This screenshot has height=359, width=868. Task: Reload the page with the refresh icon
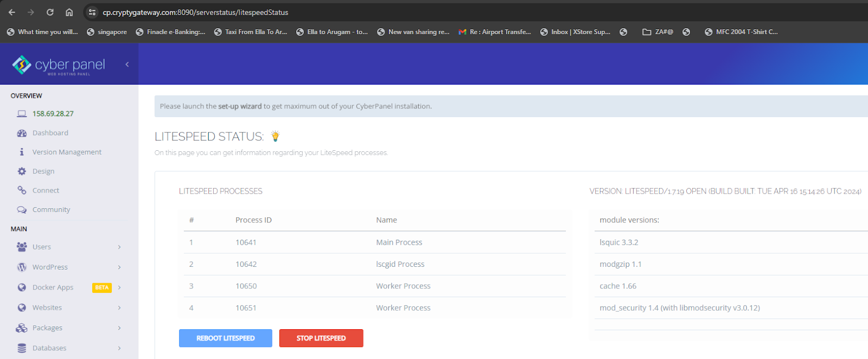(x=50, y=12)
